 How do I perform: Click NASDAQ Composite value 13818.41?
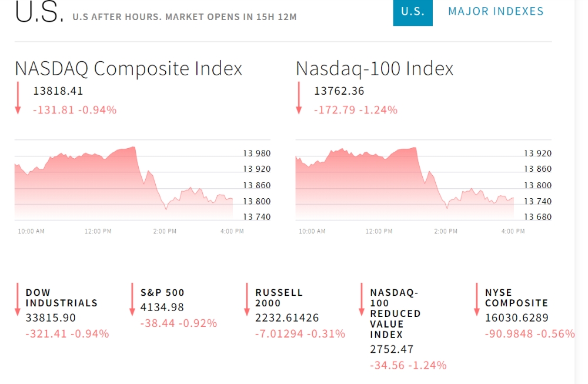[x=58, y=91]
